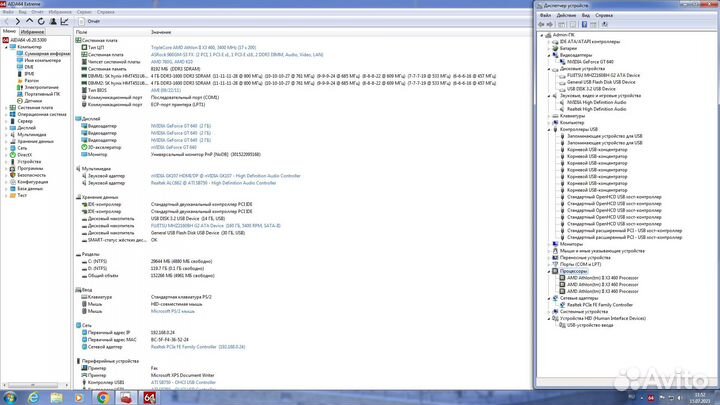Expand Батареи in Device Manager
Image resolution: width=720 pixels, height=405 pixels.
point(549,48)
